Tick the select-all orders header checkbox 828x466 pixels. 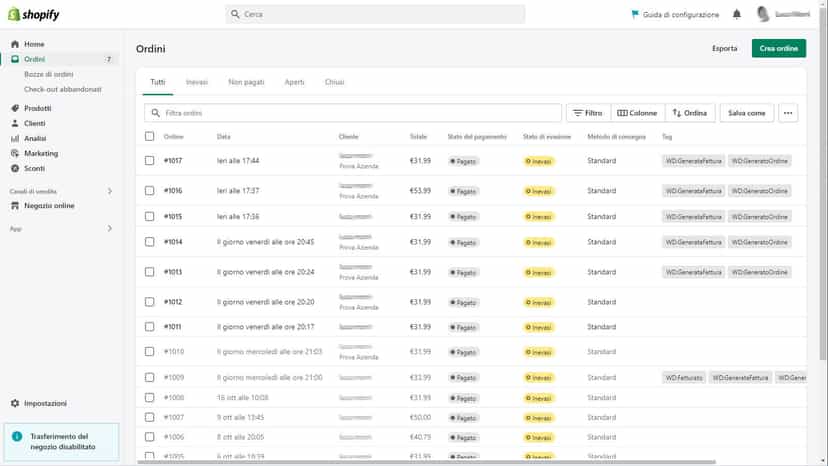tap(149, 136)
